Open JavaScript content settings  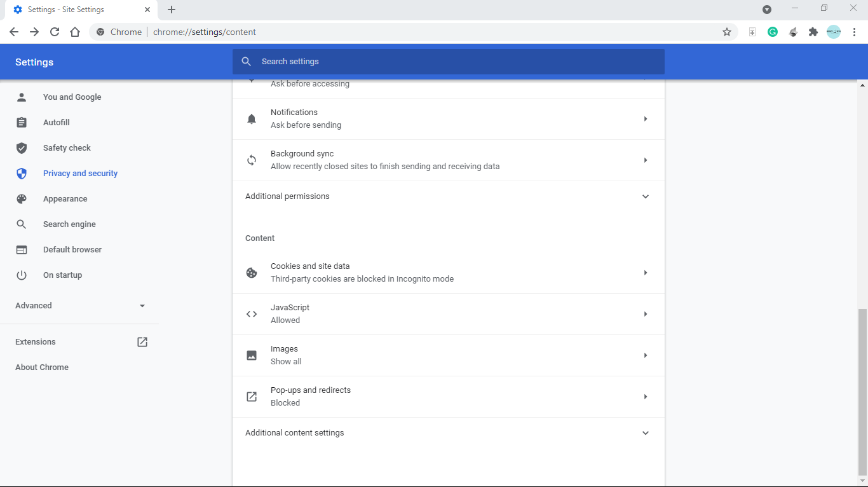point(448,314)
